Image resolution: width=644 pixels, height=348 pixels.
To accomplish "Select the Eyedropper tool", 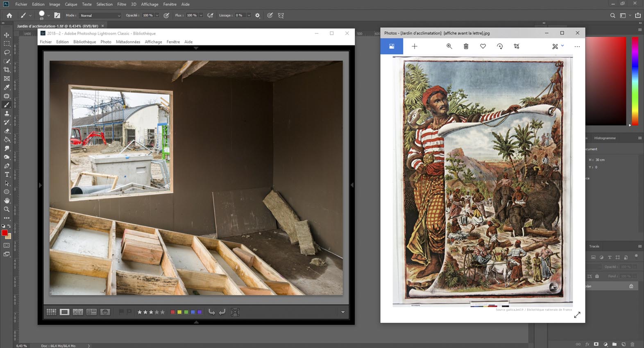I will coord(7,87).
